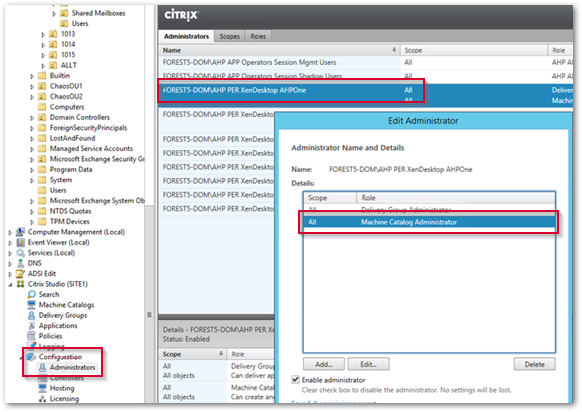Expand the Managed Service Accounts node
Viewport: 582px width, 412px height.
point(32,149)
